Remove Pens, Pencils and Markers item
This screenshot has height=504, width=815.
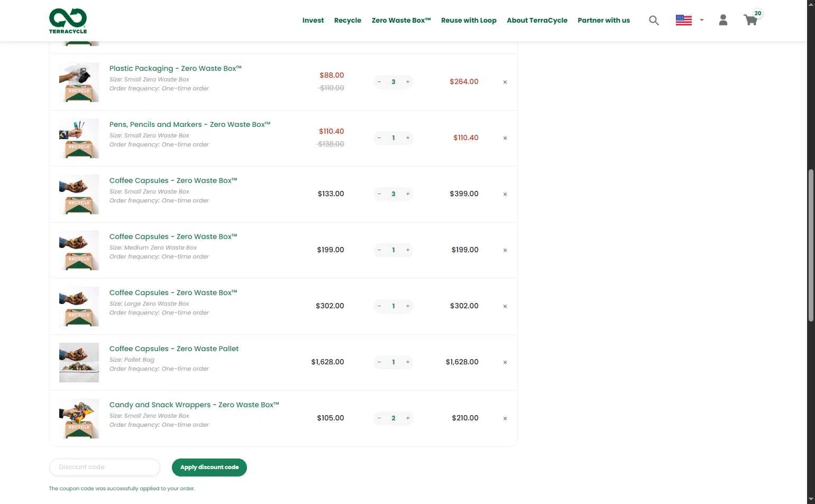(x=505, y=138)
